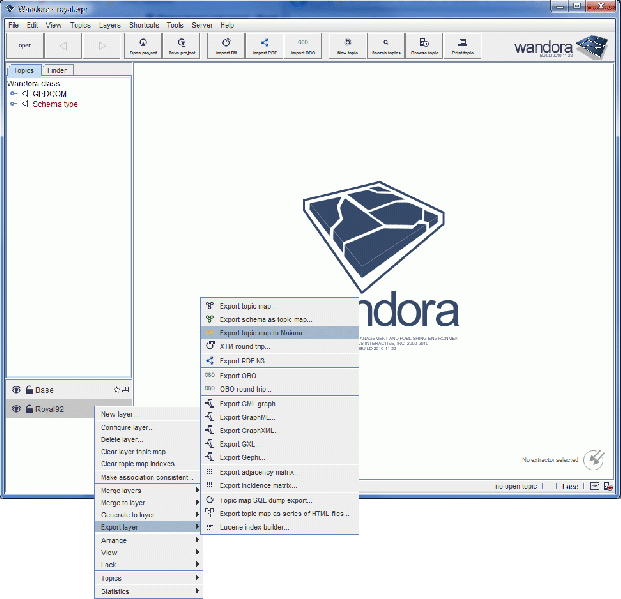The image size is (621, 599).
Task: Expand the GEDCOM tree node
Action: click(14, 93)
